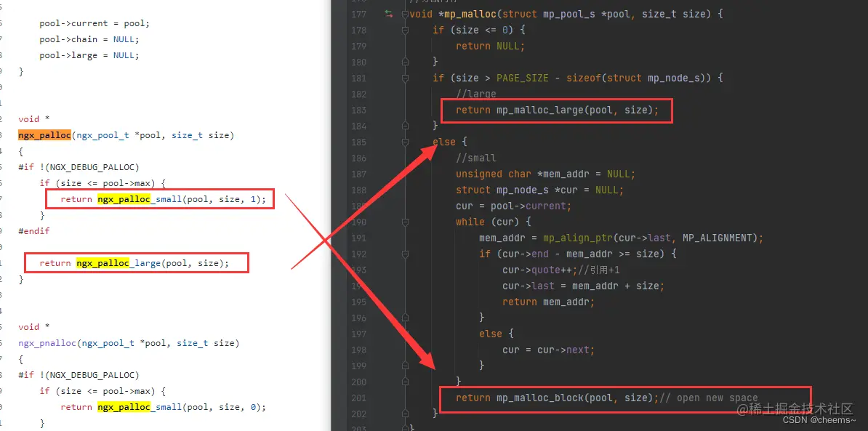
Task: Open ngx_palloc_small(pool, size, 1) reference link
Action: tap(182, 199)
